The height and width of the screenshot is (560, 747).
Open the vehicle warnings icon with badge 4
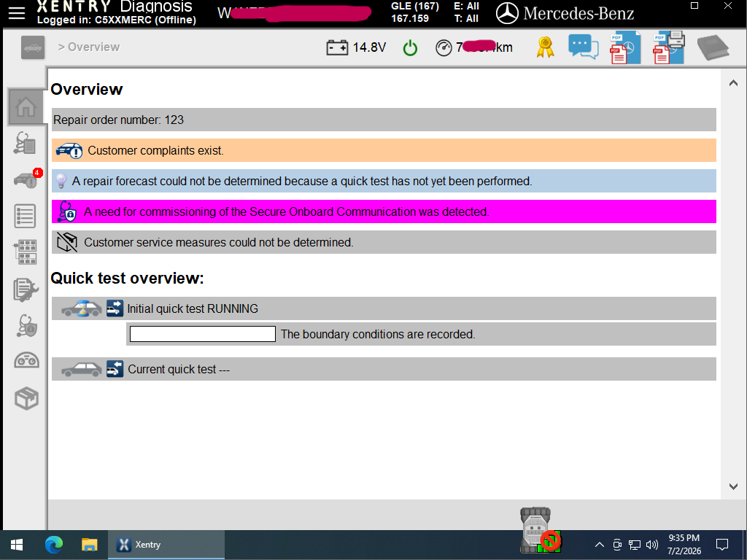point(27,179)
